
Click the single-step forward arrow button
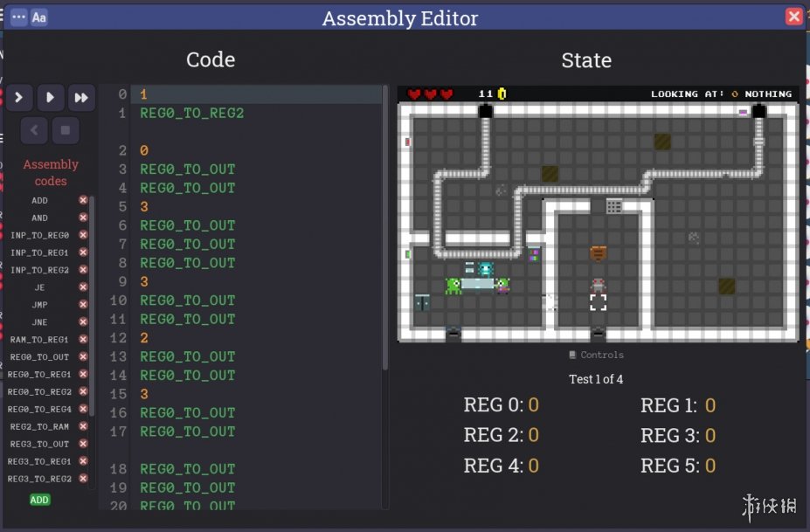tap(19, 98)
